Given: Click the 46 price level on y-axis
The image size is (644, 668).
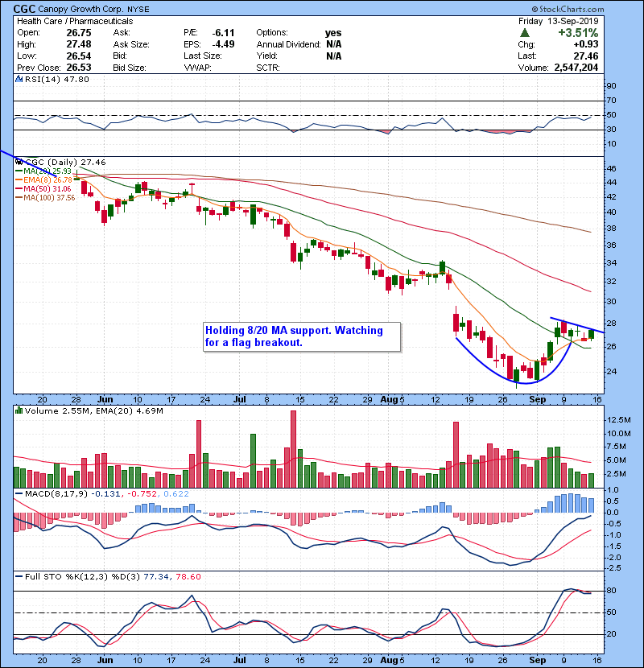Looking at the screenshot, I should tap(612, 169).
